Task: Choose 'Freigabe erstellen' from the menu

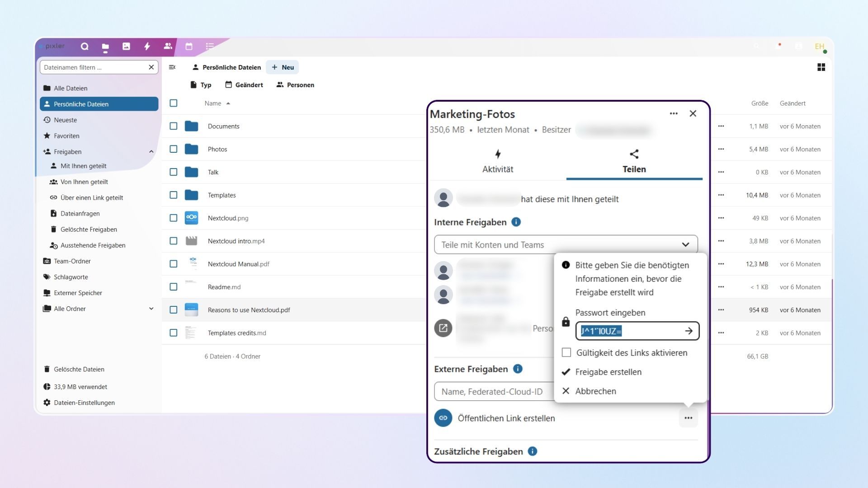Action: [x=608, y=372]
